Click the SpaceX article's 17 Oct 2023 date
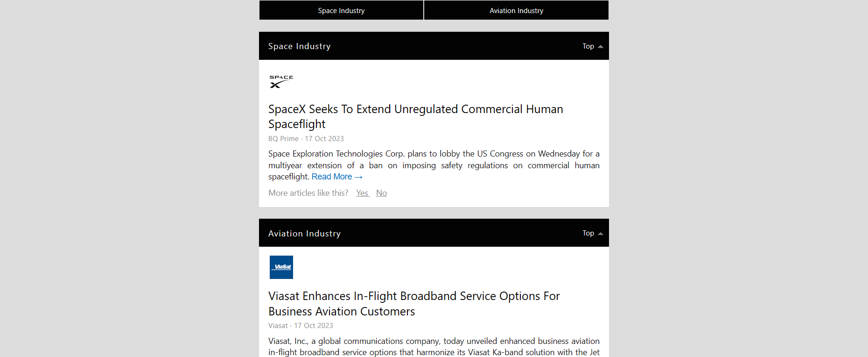Screen dimensions: 868x357 point(324,139)
